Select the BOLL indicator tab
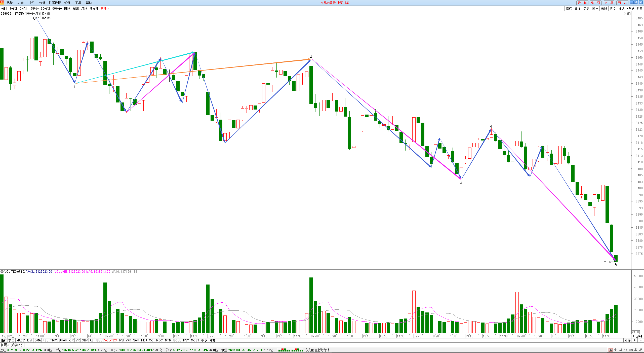644x353 pixels. point(177,340)
